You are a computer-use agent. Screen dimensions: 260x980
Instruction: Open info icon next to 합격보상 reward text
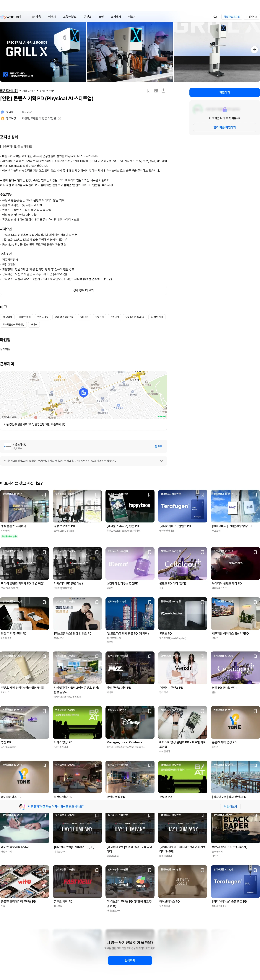(x=59, y=118)
